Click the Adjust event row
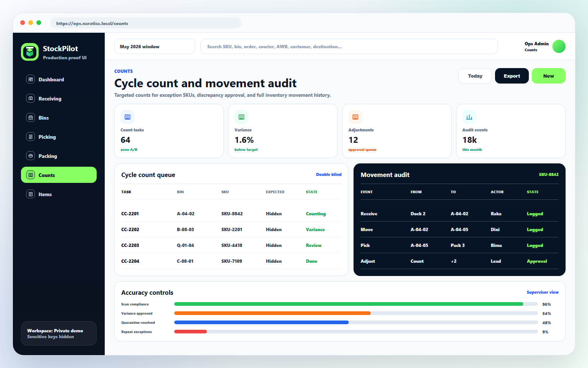 [x=459, y=261]
